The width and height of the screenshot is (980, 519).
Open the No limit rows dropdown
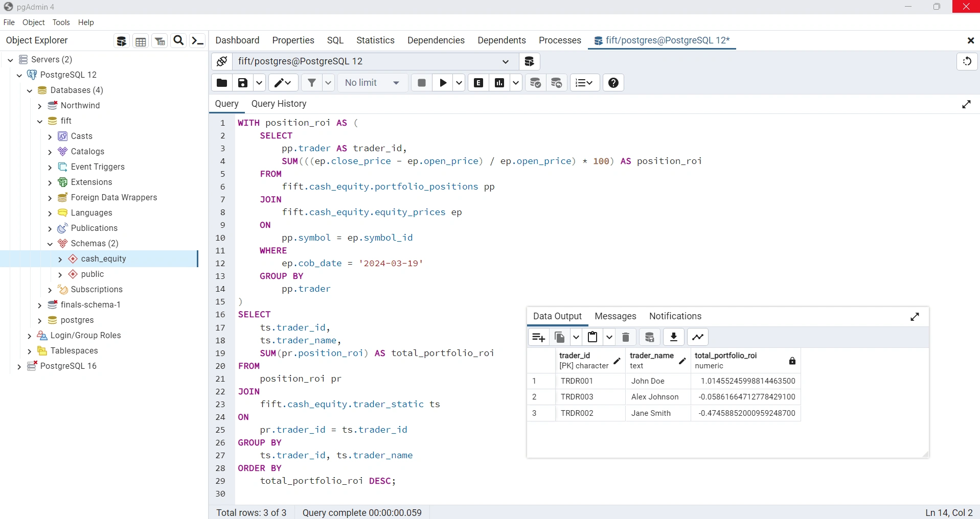coord(372,83)
